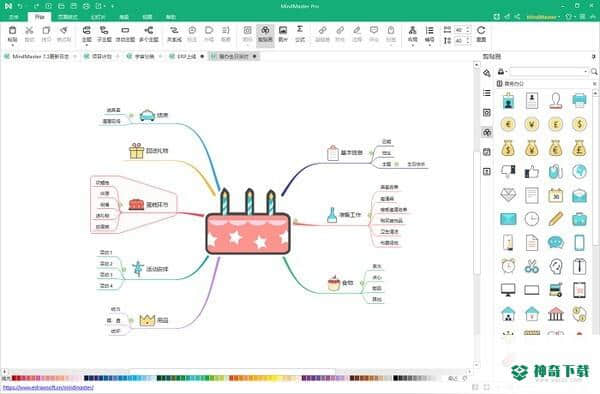Image resolution: width=600 pixels, height=394 pixels.
Task: Toggle the clipart panel sidebar icon
Action: tap(487, 132)
